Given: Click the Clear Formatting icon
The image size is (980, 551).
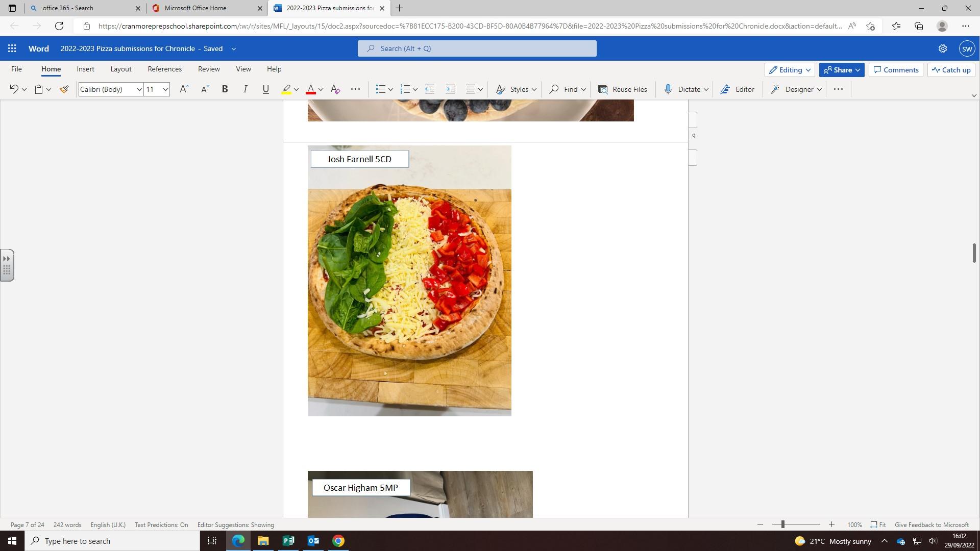Looking at the screenshot, I should (335, 89).
